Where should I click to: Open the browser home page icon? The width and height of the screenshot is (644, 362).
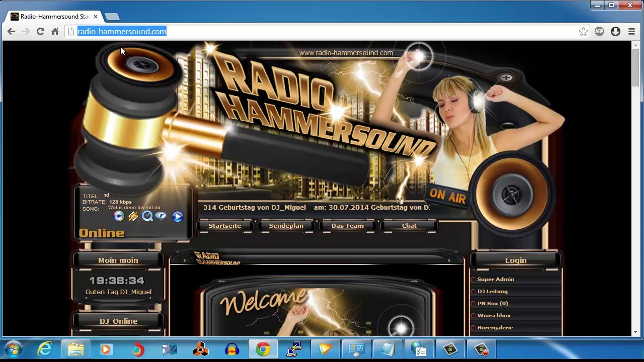click(55, 32)
